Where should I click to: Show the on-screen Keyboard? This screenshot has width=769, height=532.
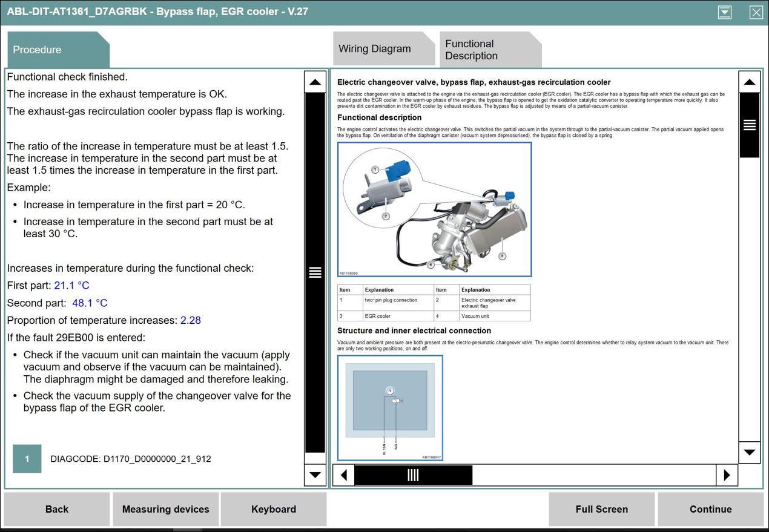coord(274,509)
